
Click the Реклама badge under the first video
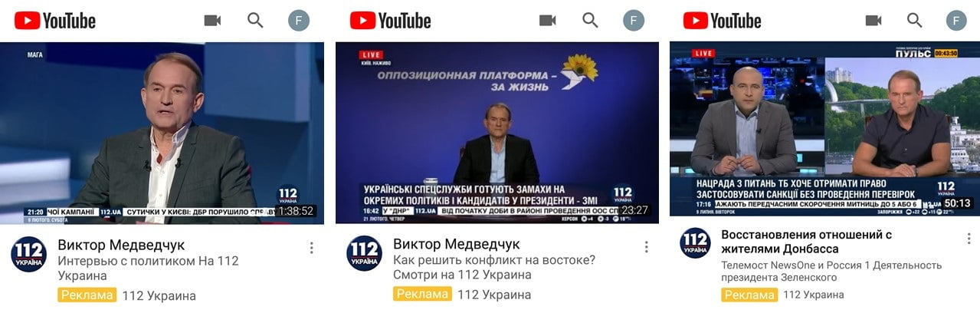(x=87, y=295)
